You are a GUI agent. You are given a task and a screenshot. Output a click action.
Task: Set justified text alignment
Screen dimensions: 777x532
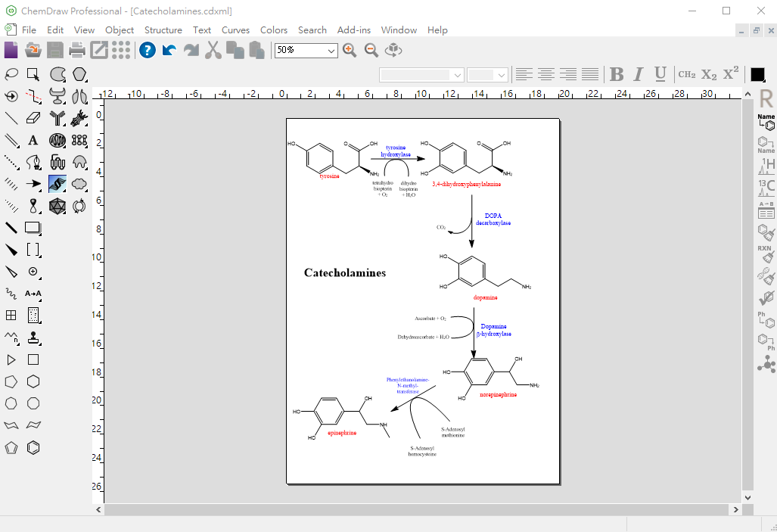(x=589, y=74)
